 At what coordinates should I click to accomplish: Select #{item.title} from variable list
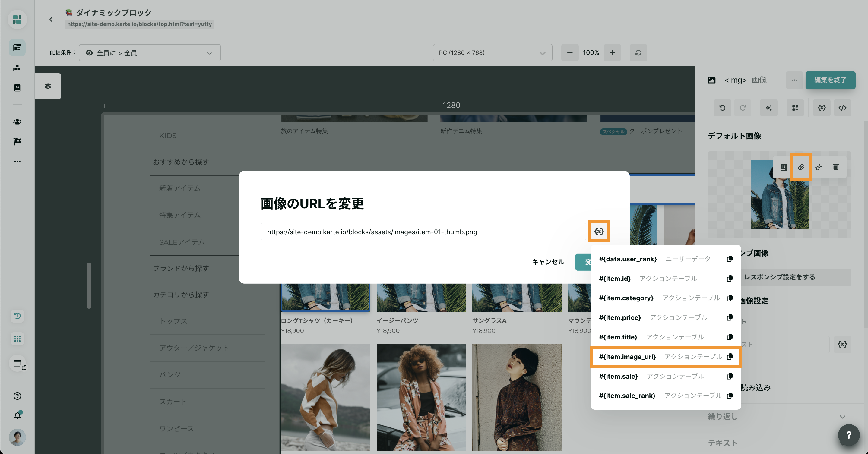coord(618,337)
